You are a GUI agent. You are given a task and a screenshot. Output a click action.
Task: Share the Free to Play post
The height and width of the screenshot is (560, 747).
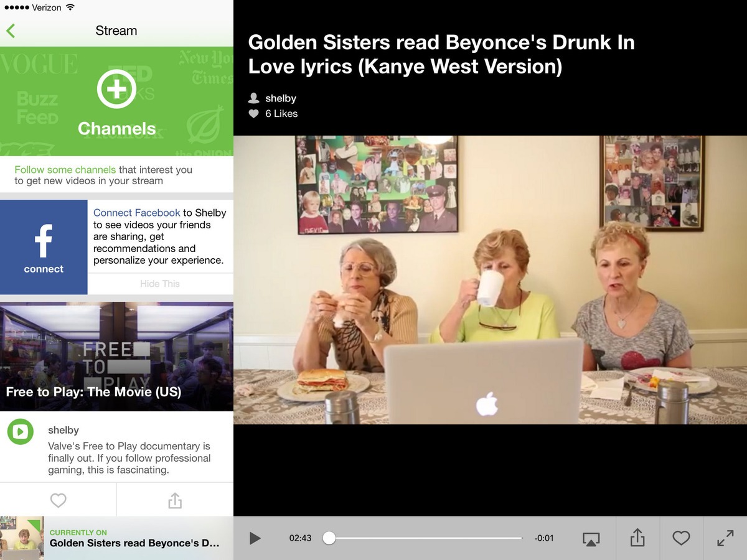point(175,500)
